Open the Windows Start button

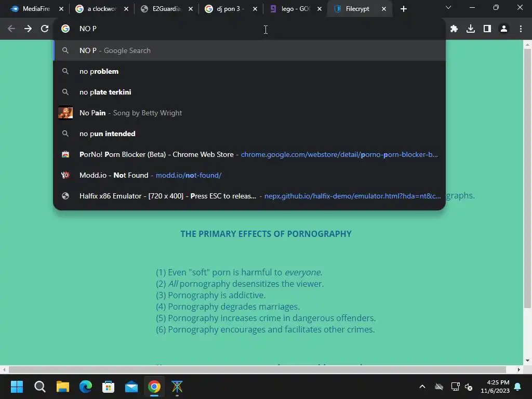(x=17, y=387)
